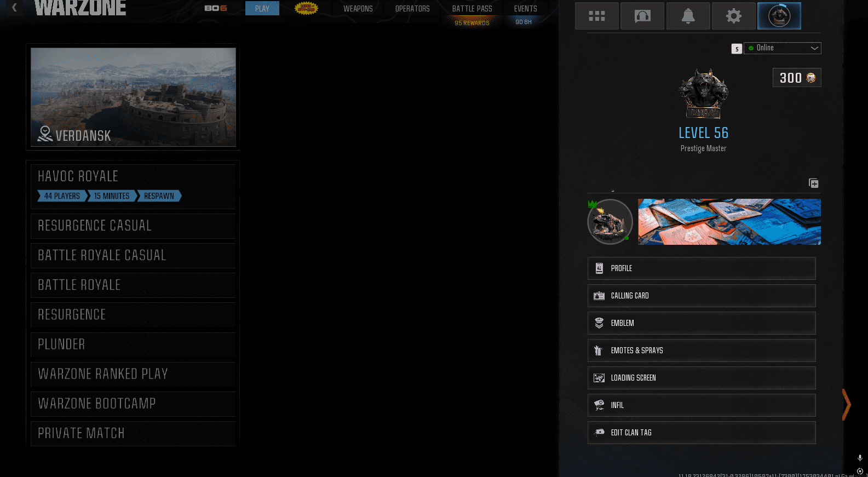Open Emotes & Sprays menu entry
The width and height of the screenshot is (868, 477).
[702, 350]
